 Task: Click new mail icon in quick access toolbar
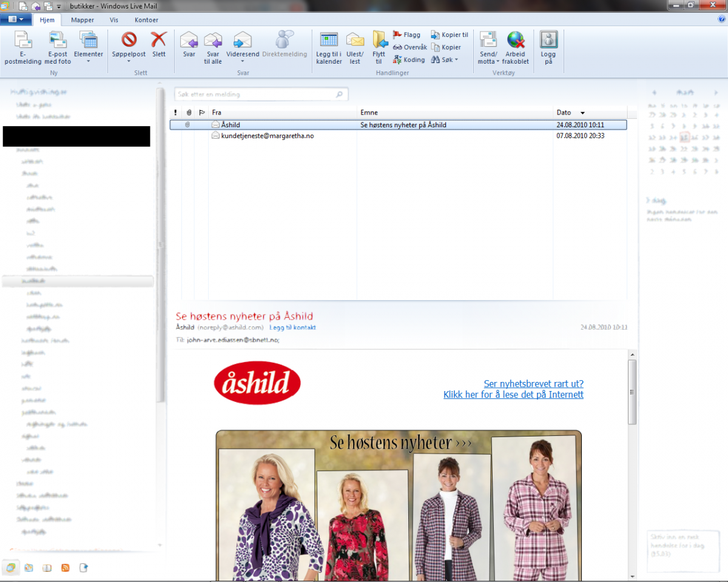22,6
